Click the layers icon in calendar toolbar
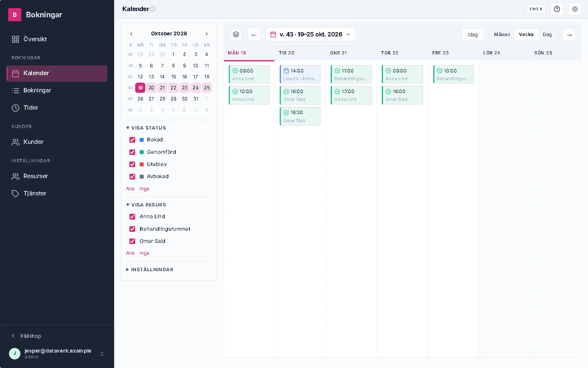The height and width of the screenshot is (368, 588). pyautogui.click(x=236, y=34)
